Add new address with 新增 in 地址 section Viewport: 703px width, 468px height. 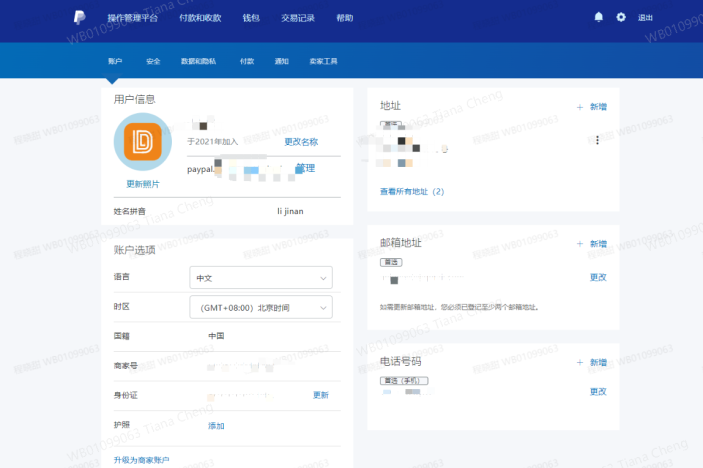(592, 106)
